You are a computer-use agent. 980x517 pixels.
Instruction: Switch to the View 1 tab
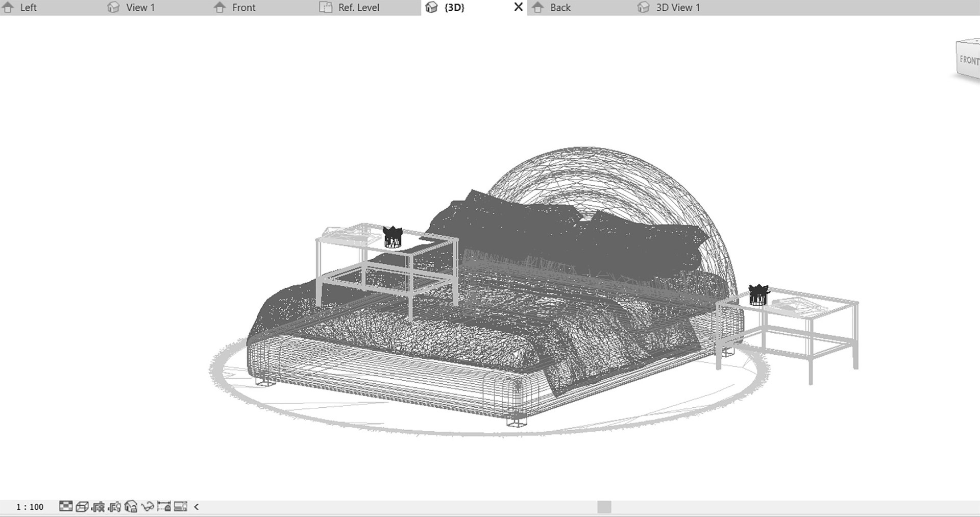click(x=131, y=8)
